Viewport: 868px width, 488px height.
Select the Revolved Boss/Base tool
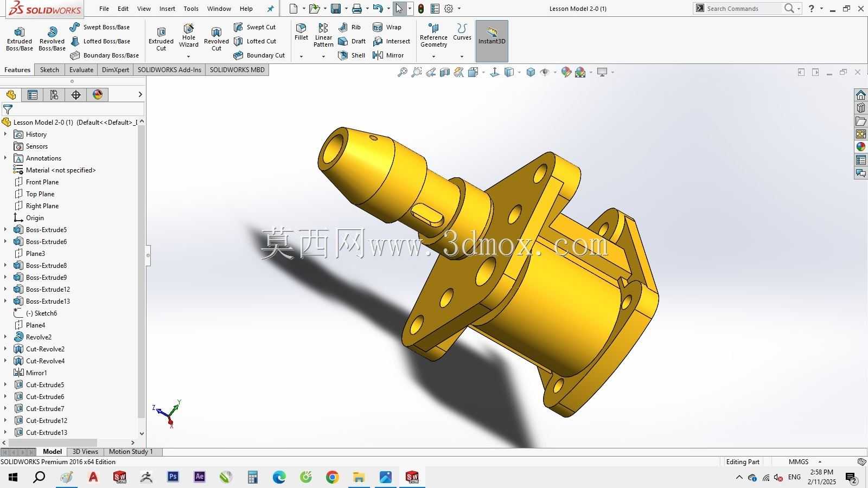[x=52, y=39]
